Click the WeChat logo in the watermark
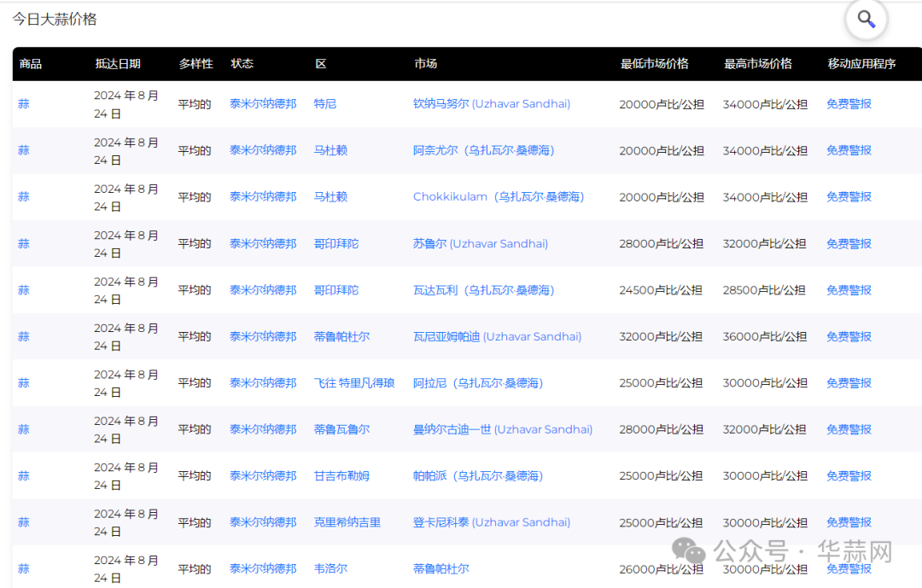 point(688,551)
